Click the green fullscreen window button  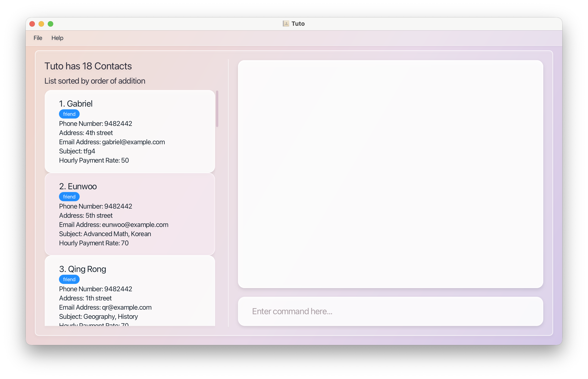pyautogui.click(x=50, y=24)
